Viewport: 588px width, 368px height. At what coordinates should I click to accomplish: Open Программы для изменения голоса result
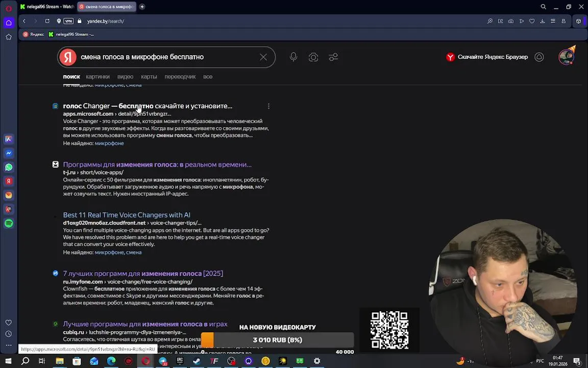click(x=157, y=165)
